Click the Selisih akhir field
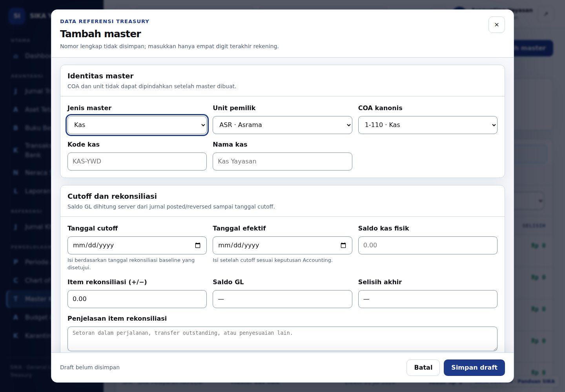Screen dimensions: 565x392 coord(428,299)
